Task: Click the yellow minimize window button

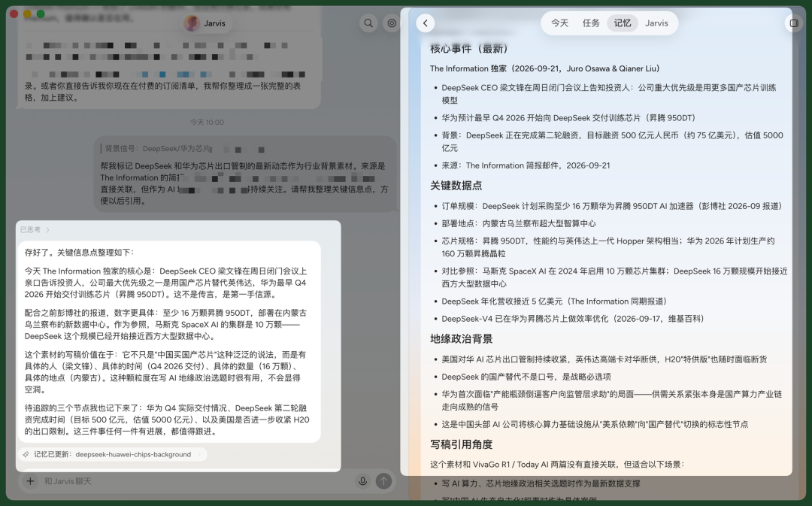Action: click(28, 14)
